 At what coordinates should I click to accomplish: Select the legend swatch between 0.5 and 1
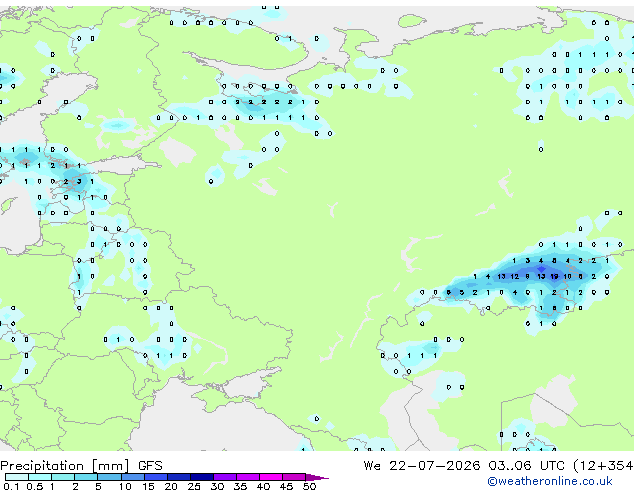click(40, 477)
